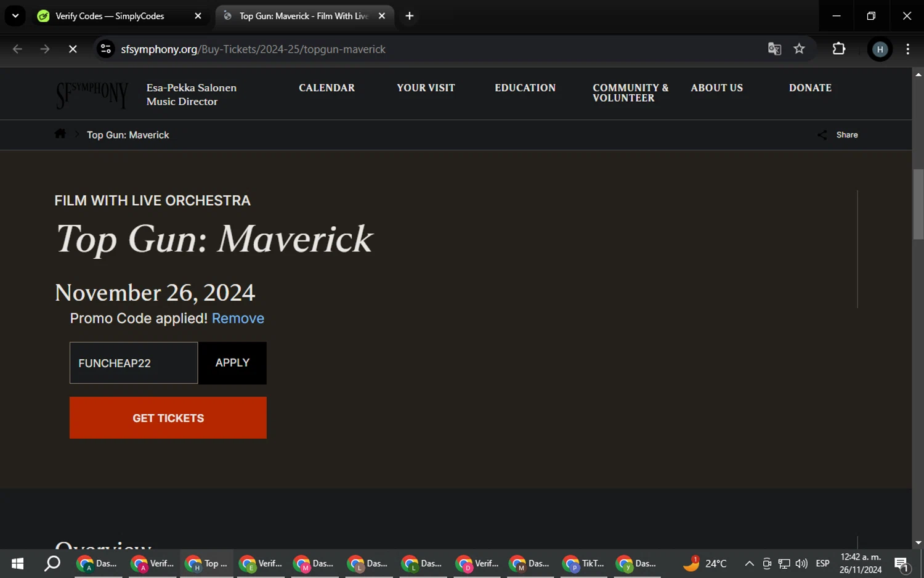Click the browser address bar URL
The image size is (924, 578).
pyautogui.click(x=253, y=49)
